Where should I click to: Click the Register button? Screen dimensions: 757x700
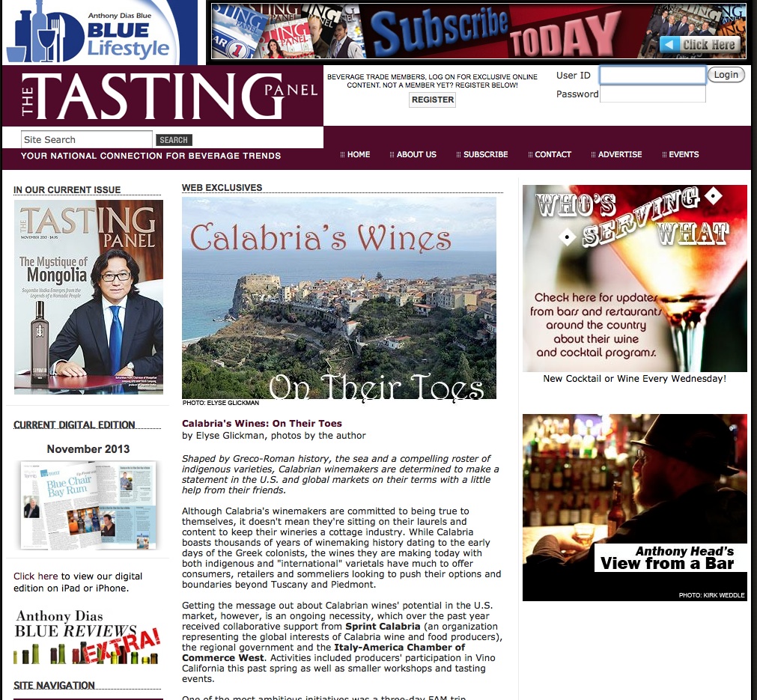point(433,100)
